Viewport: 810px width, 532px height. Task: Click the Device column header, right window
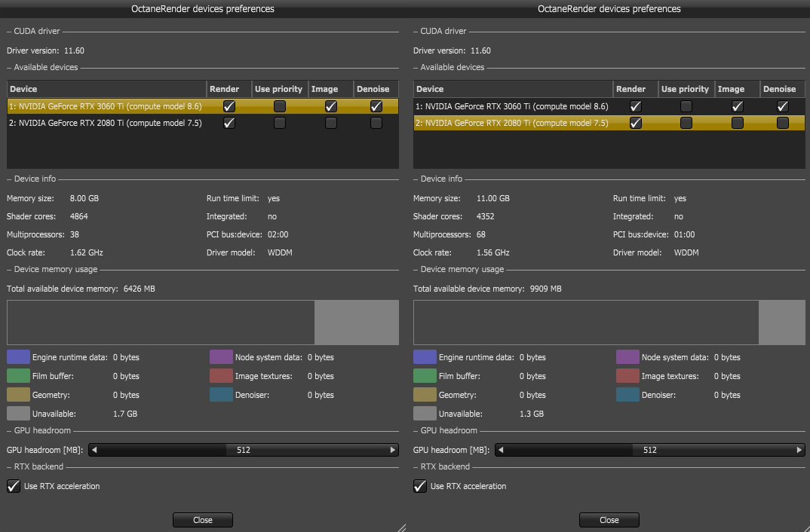coord(513,89)
